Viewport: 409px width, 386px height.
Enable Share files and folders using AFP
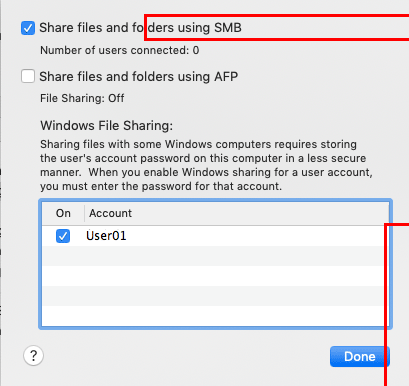[x=28, y=76]
